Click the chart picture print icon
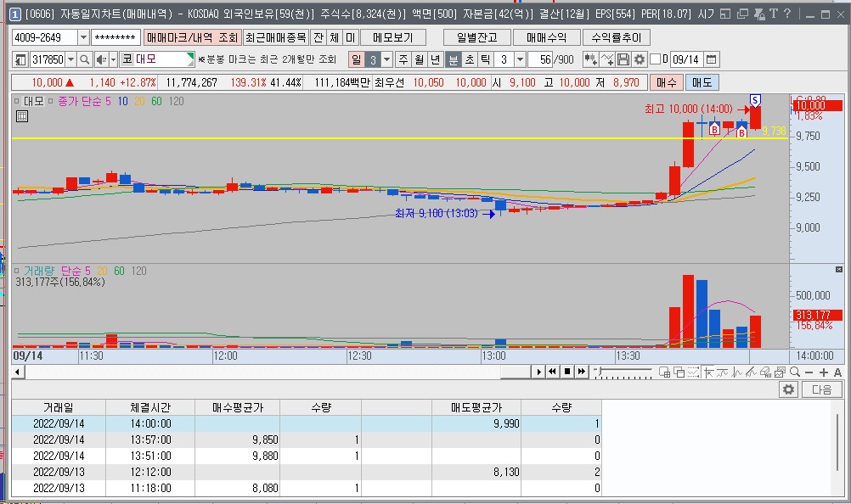The width and height of the screenshot is (851, 504). pyautogui.click(x=780, y=372)
